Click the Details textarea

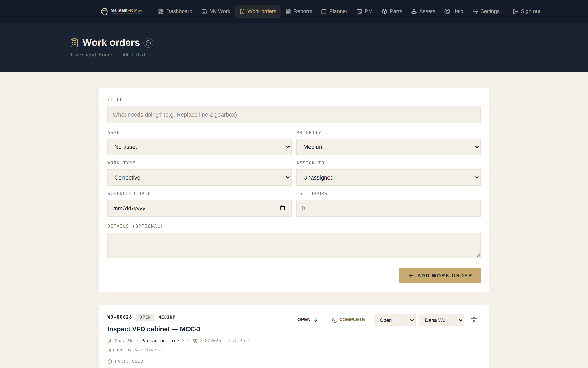pyautogui.click(x=294, y=245)
